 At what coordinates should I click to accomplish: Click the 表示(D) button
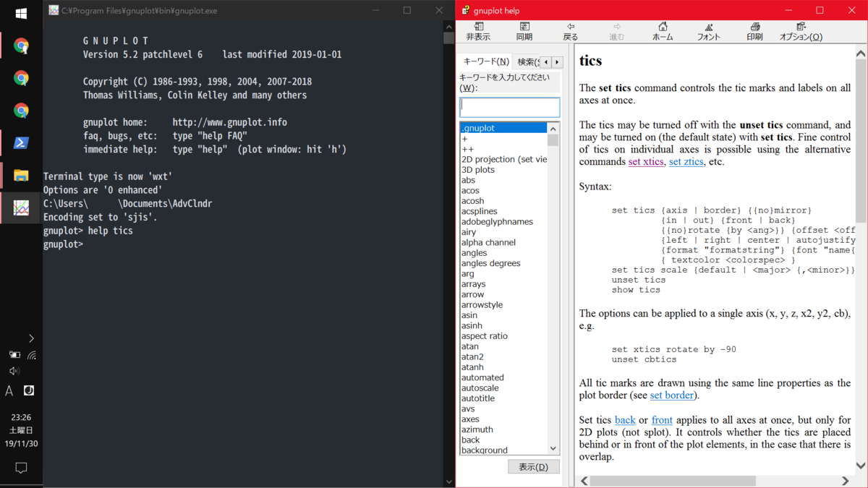click(534, 467)
